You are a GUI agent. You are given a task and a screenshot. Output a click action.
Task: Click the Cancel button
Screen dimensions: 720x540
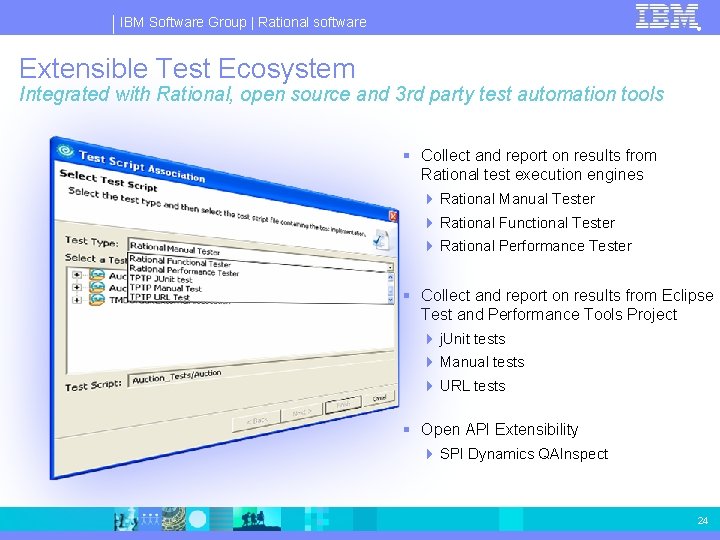coord(379,398)
